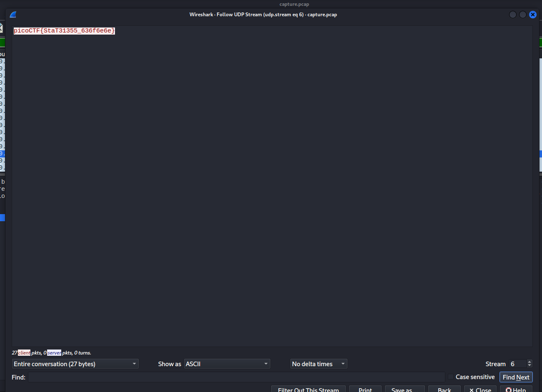Click the Find Next button
The height and width of the screenshot is (392, 542).
tap(516, 377)
